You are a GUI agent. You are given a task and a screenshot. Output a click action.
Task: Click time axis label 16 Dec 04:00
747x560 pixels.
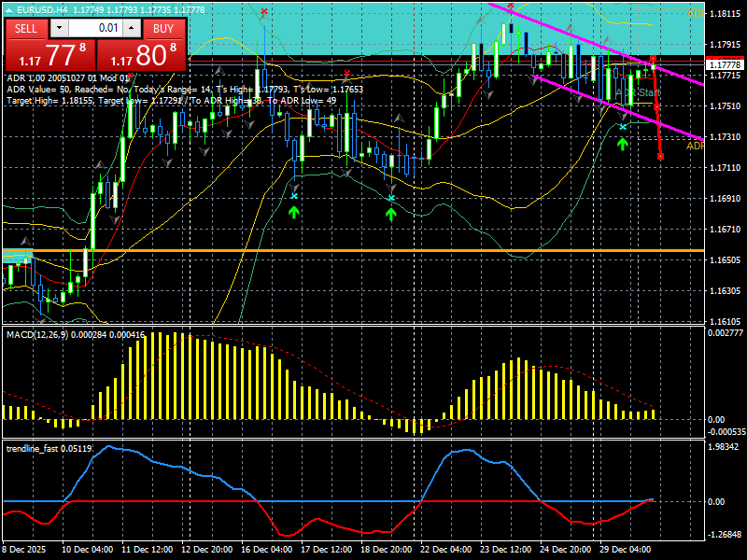point(267,549)
